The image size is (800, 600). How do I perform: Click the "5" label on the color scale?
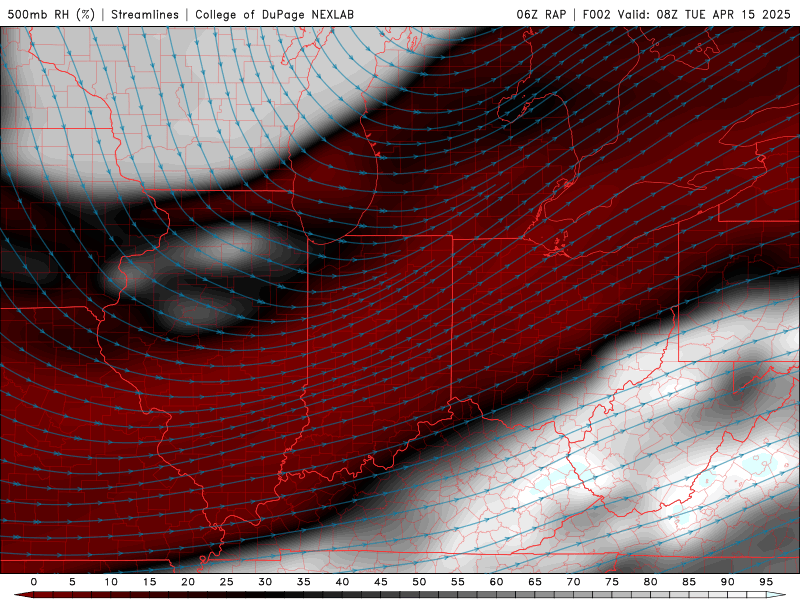[x=72, y=582]
